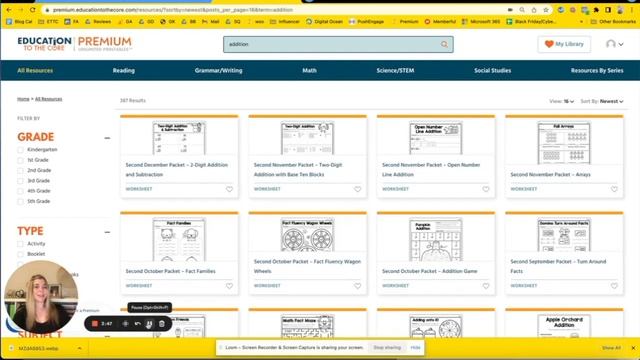Click the Loom trash delete recording icon
Viewport: 640px width, 360px height.
[162, 324]
